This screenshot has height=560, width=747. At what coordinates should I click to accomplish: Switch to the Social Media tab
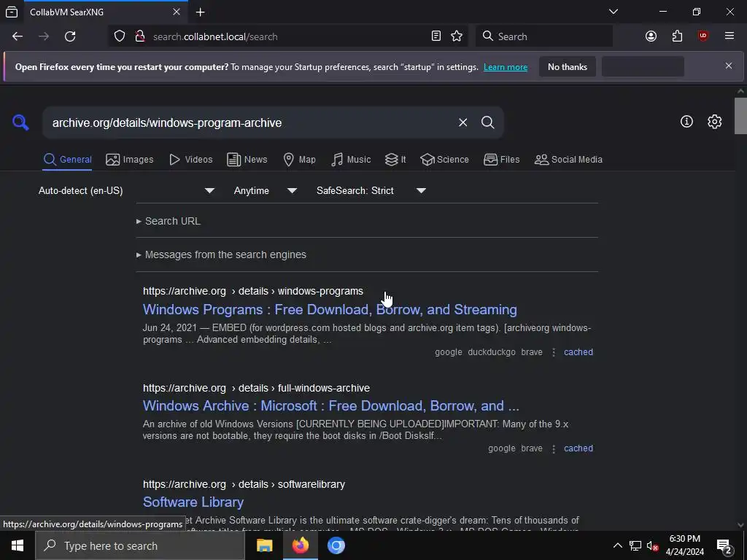568,160
